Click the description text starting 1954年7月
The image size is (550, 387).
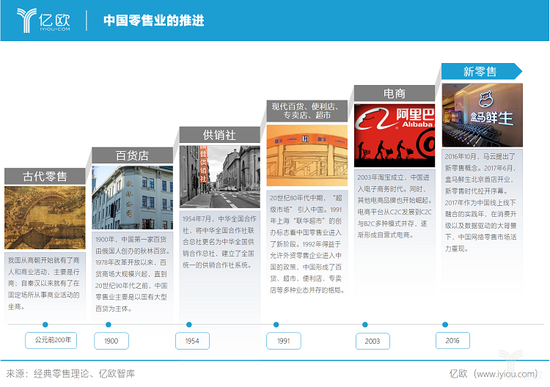click(x=219, y=242)
